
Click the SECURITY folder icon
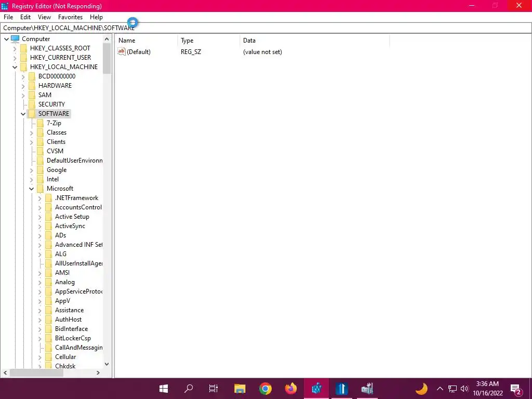(32, 104)
